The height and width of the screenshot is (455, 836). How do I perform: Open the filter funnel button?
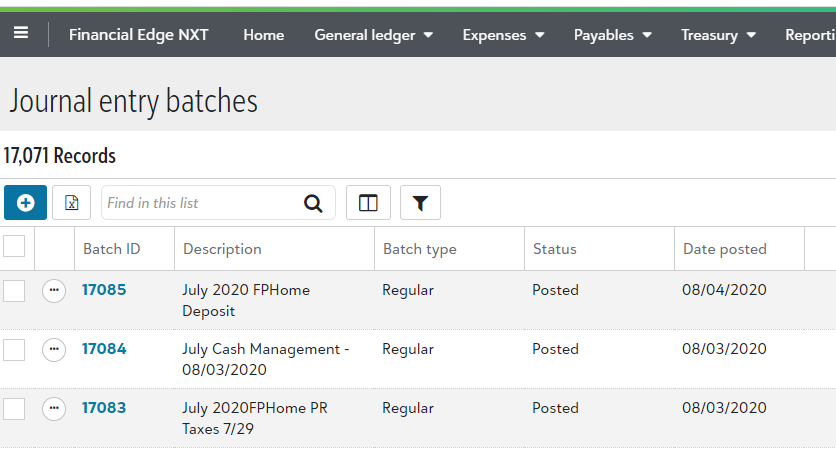pos(420,203)
